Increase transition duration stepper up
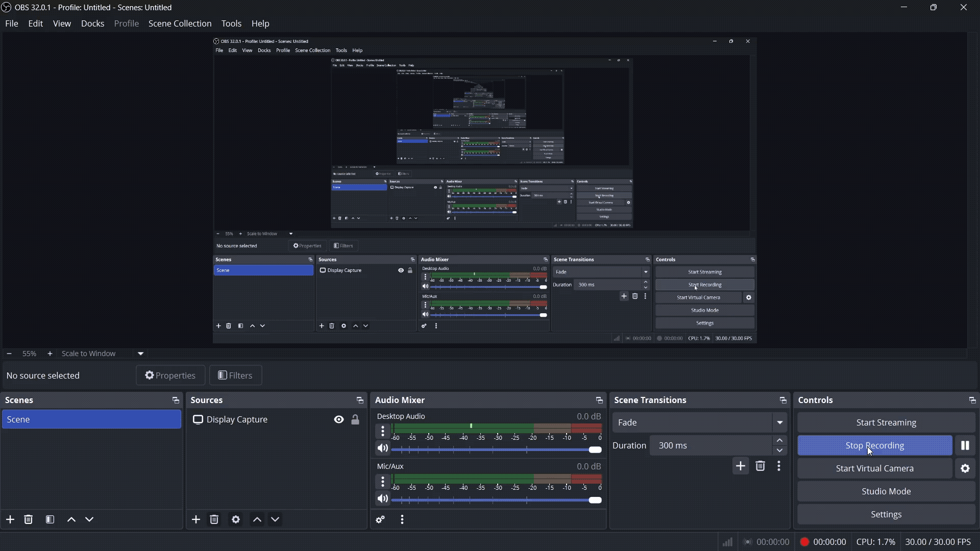The height and width of the screenshot is (551, 980). point(780,441)
